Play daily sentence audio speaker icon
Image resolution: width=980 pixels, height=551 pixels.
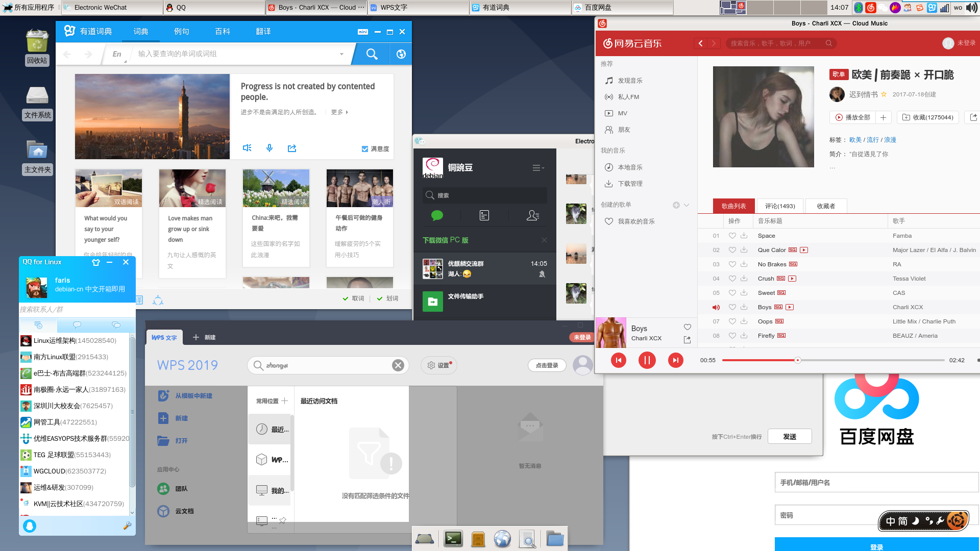pyautogui.click(x=247, y=148)
